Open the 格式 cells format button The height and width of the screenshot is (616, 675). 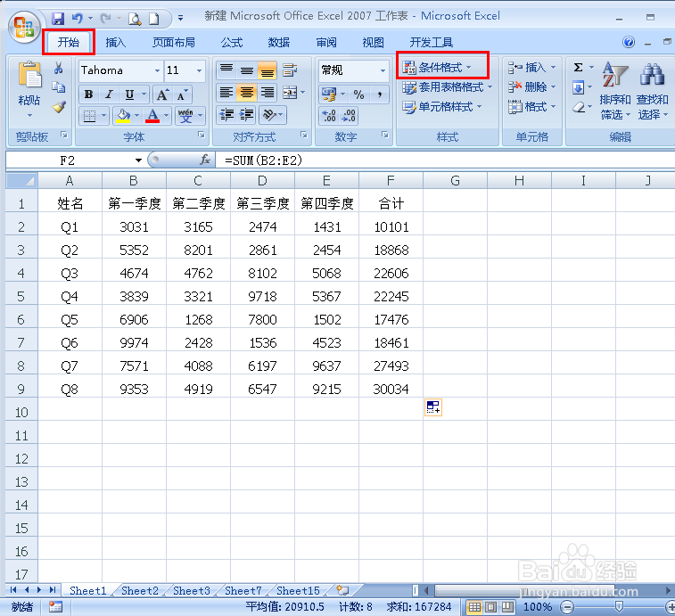(x=532, y=106)
